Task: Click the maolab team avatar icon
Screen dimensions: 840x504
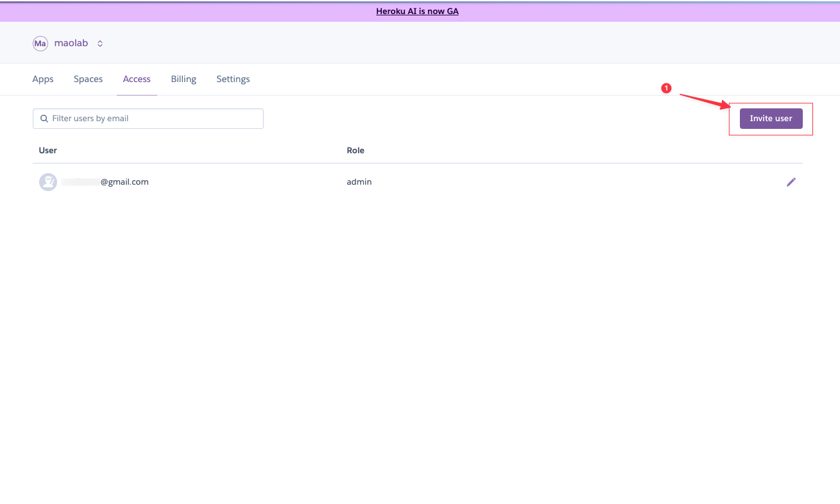Action: 40,44
